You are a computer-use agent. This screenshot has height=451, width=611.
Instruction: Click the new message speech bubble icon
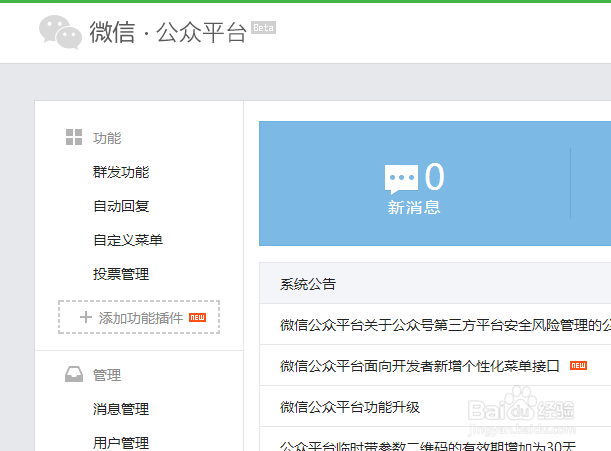pyautogui.click(x=401, y=179)
